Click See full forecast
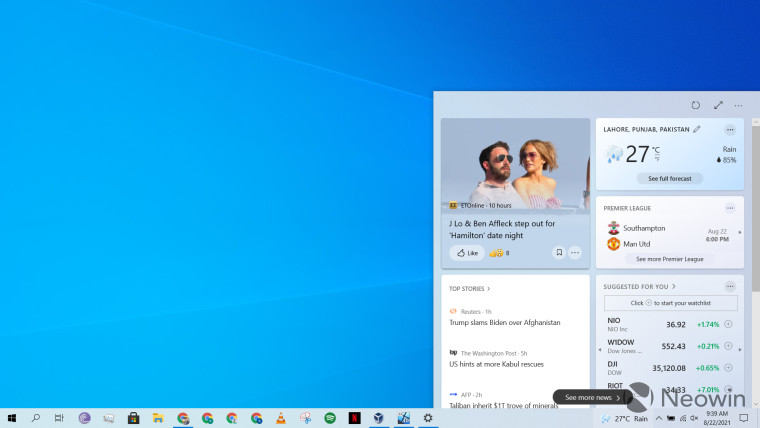The height and width of the screenshot is (428, 760). pyautogui.click(x=670, y=178)
